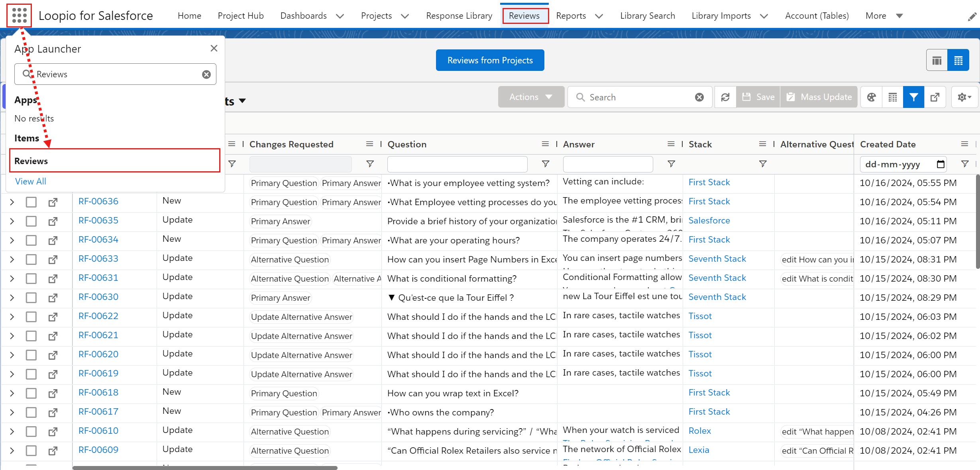
Task: Select the RF-00622 row checkbox
Action: point(31,317)
